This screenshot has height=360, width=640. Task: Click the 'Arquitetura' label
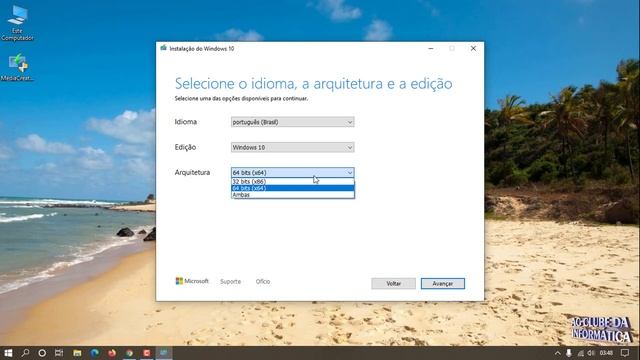click(x=192, y=173)
